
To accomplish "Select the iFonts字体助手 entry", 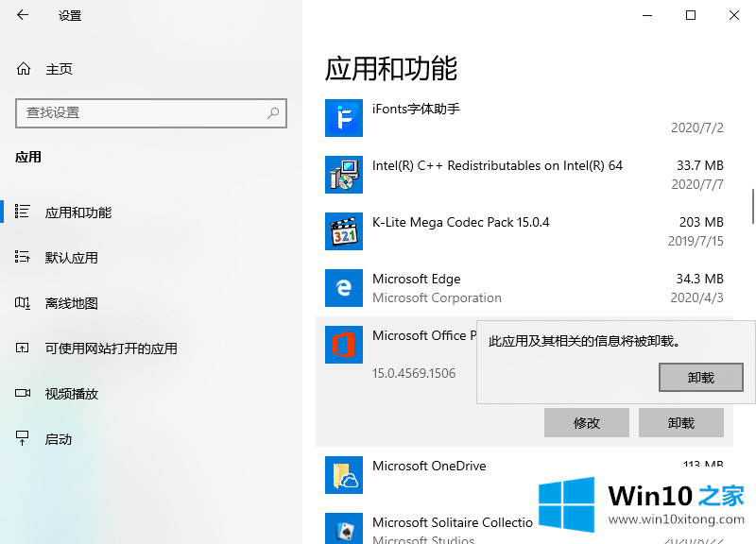I will [x=524, y=118].
